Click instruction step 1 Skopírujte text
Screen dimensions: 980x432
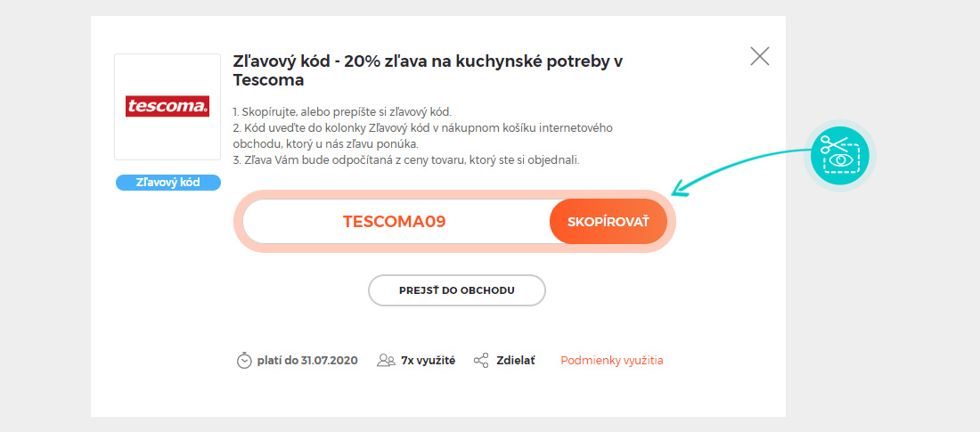pos(342,112)
